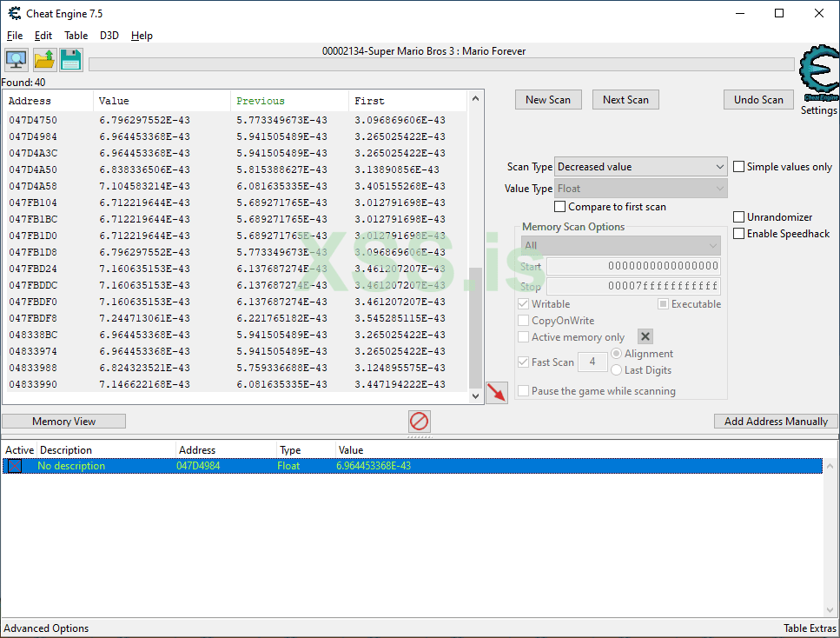Screen dimensions: 840x638
Task: Click the Fast Scan alignment value field
Action: 592,362
